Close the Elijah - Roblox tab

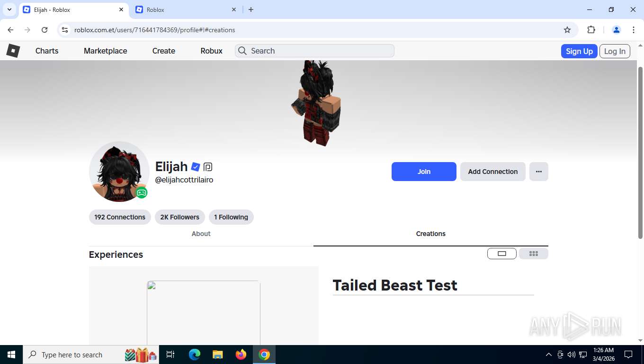click(x=121, y=9)
